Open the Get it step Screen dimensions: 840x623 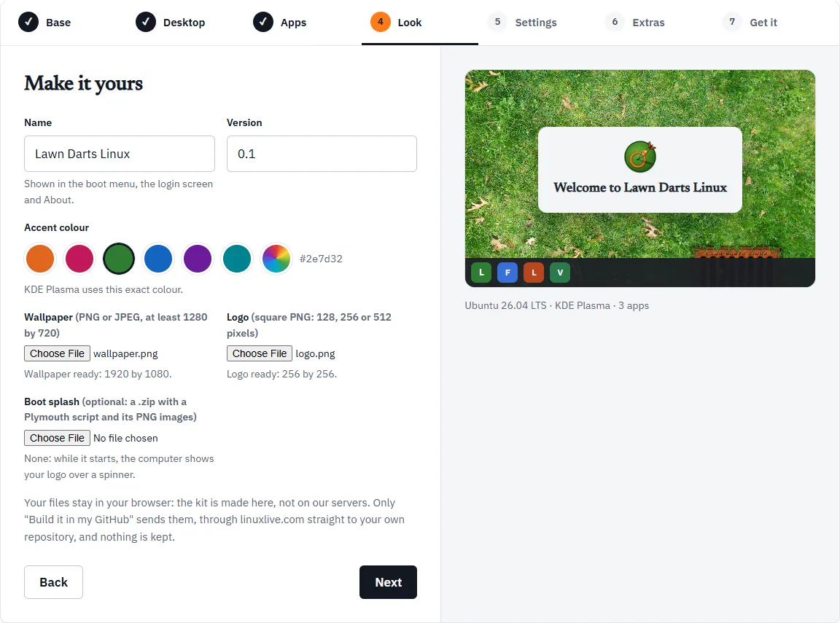[x=750, y=23]
